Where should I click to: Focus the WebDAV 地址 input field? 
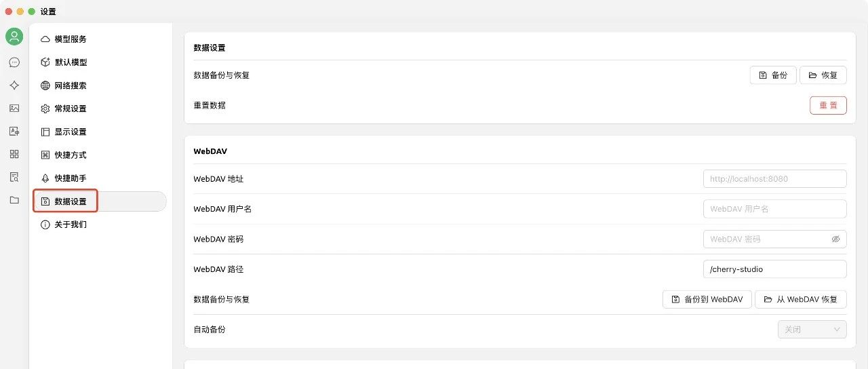point(774,179)
